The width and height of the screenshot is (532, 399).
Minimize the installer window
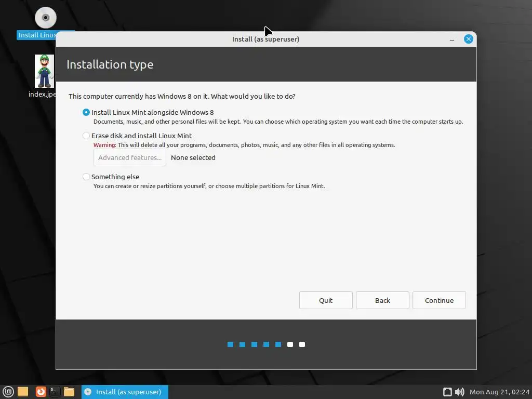point(452,39)
